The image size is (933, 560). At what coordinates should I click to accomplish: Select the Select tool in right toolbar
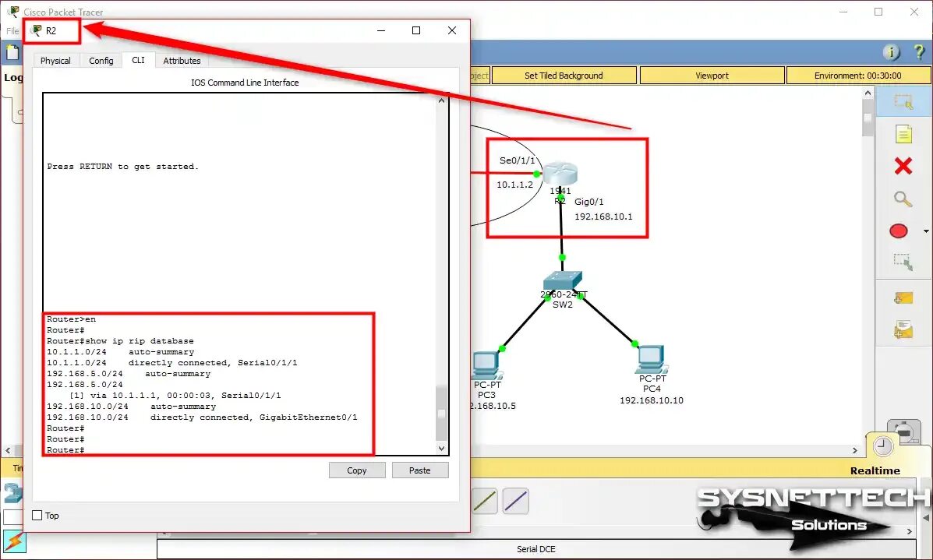[903, 102]
